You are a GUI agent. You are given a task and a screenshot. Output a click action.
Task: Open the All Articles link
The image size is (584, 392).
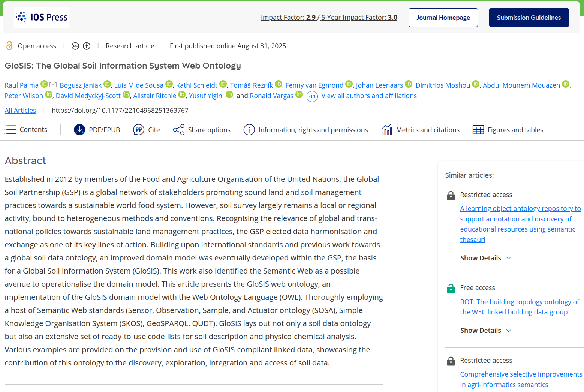pos(21,111)
